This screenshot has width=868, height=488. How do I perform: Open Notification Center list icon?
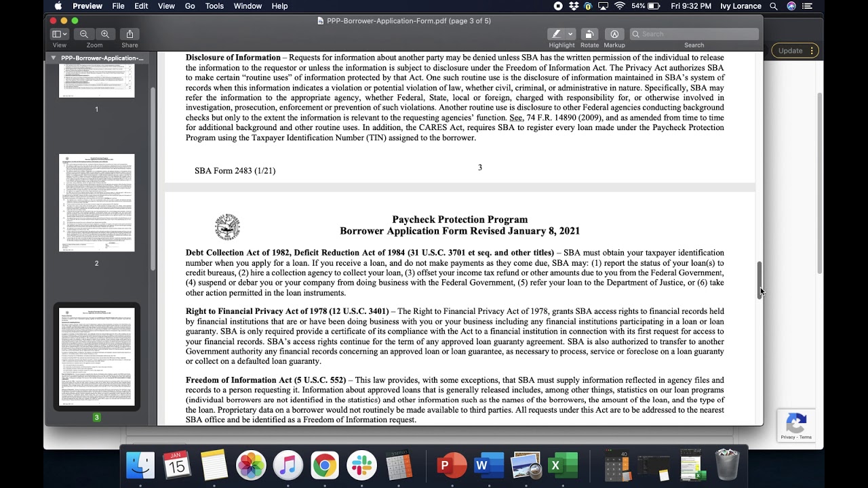click(x=808, y=6)
